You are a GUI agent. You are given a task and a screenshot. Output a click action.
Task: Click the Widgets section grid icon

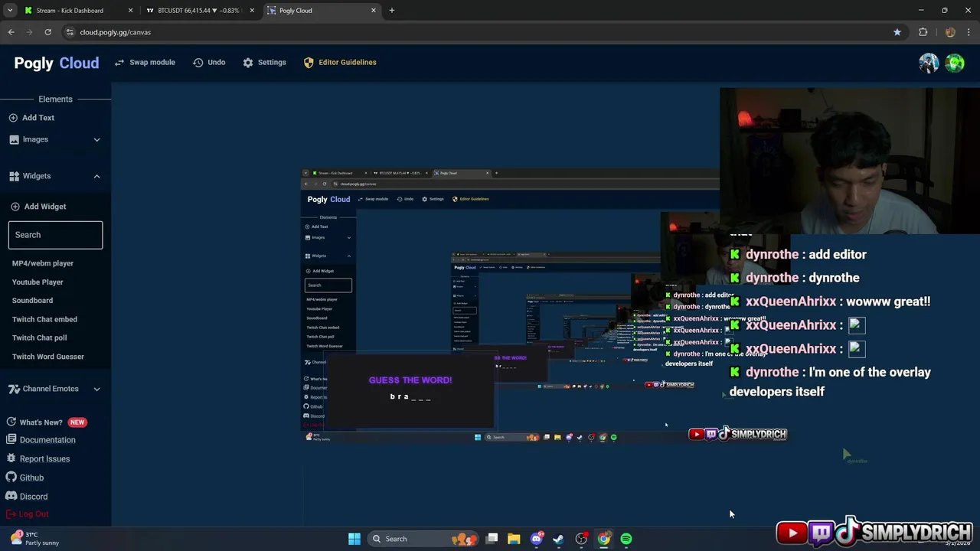pyautogui.click(x=14, y=176)
